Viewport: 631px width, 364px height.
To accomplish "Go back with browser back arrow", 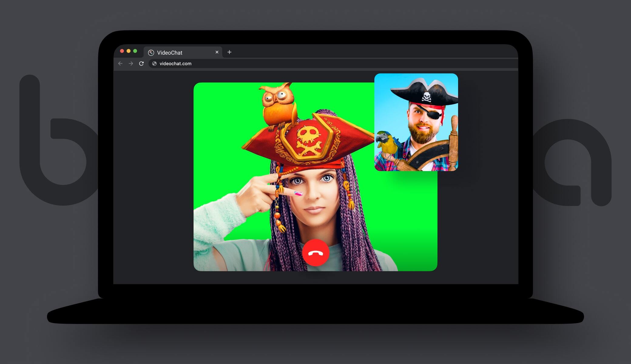I will 120,64.
